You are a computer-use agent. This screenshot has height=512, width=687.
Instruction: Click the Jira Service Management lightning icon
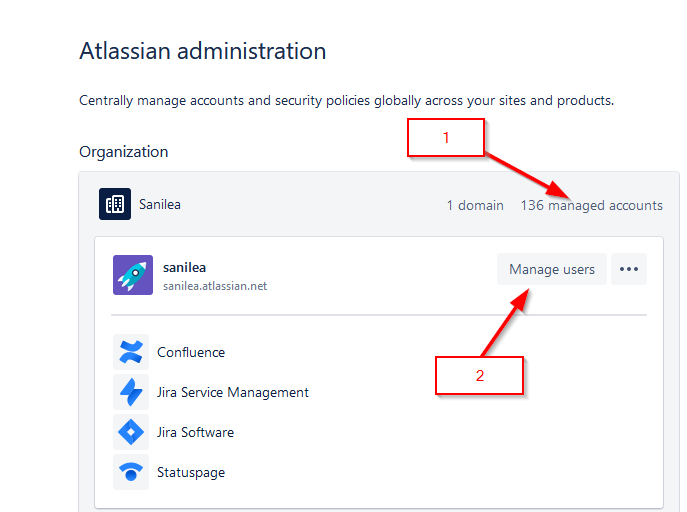click(x=131, y=392)
